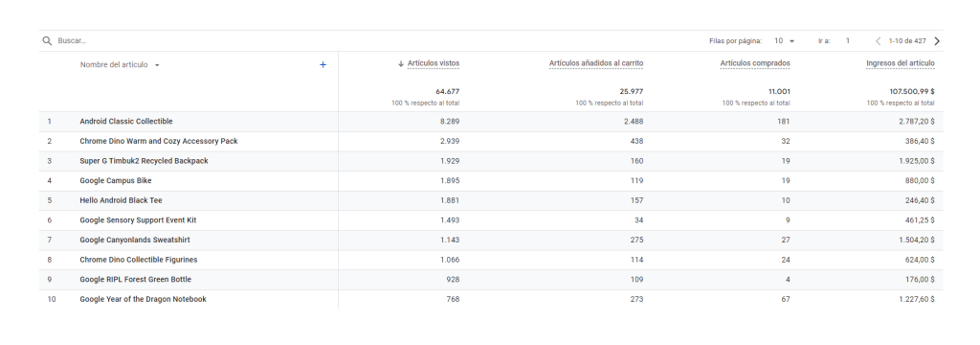
Task: Click the 768 views cell
Action: [x=453, y=299]
